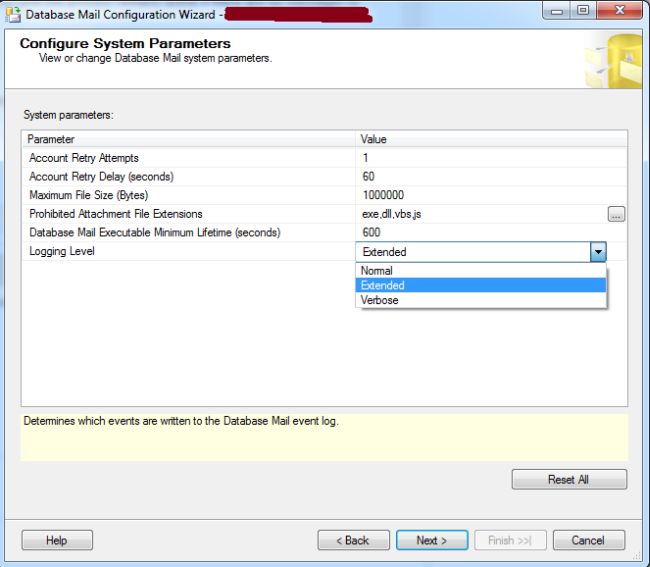The image size is (650, 567).
Task: Choose Normal logging level option
Action: pyautogui.click(x=481, y=271)
